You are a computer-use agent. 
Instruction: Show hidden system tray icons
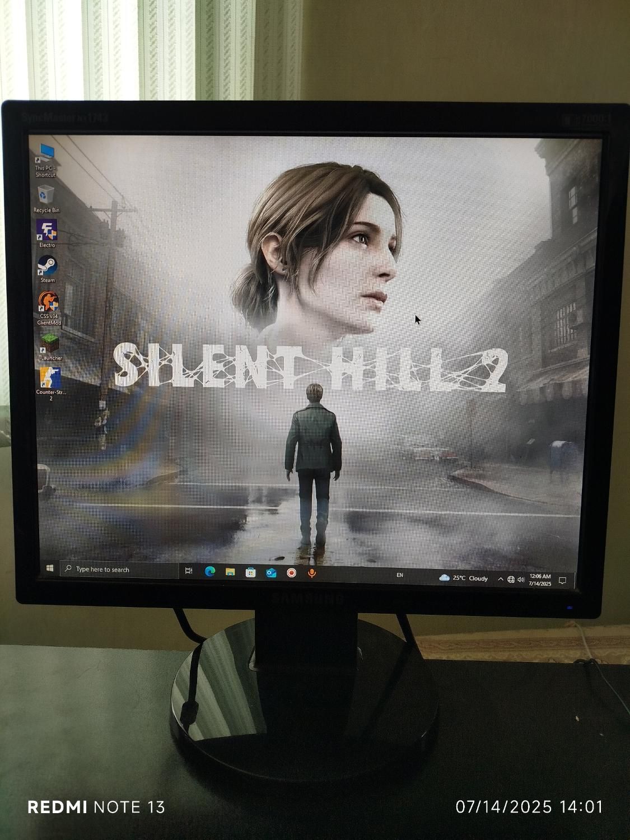click(500, 579)
